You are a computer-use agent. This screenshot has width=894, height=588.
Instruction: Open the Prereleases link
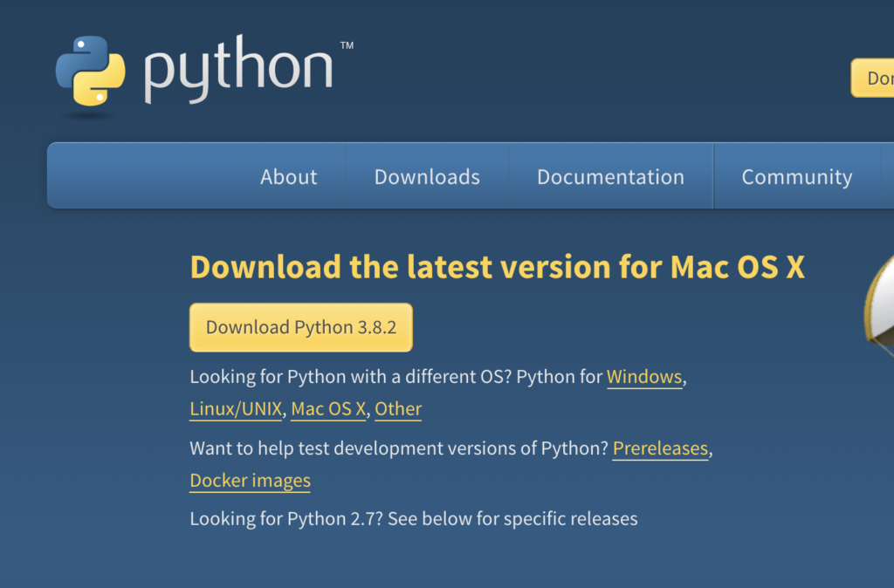point(660,448)
